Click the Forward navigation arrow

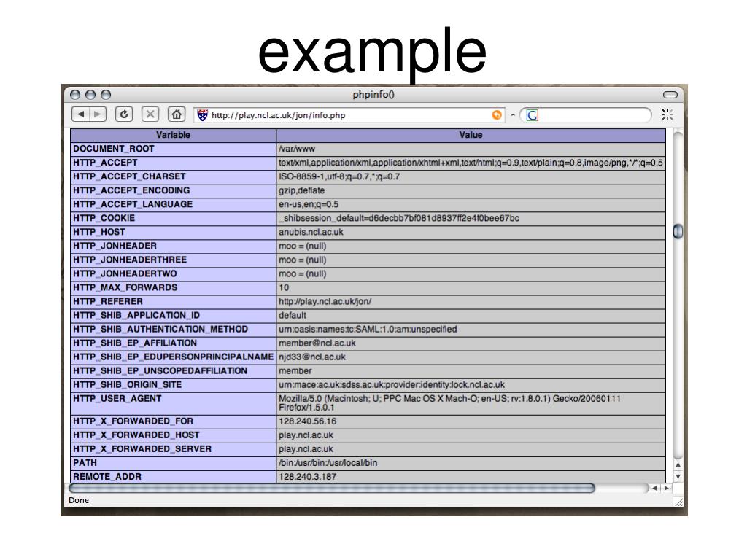98,114
